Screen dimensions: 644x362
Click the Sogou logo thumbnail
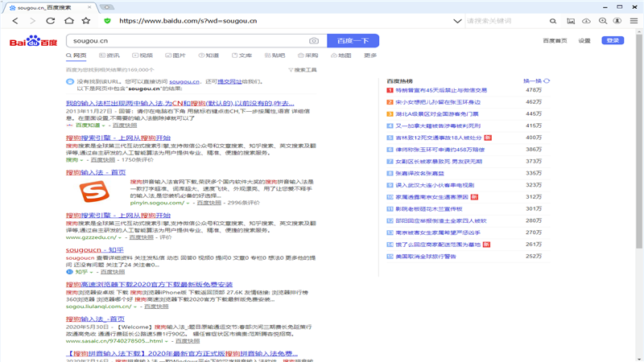[x=96, y=192]
